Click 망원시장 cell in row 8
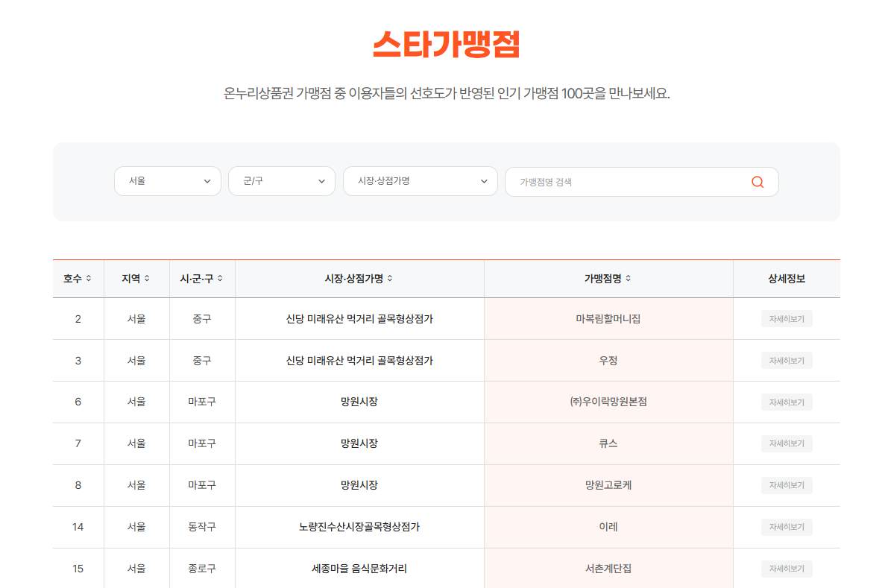The image size is (885, 588). [359, 485]
